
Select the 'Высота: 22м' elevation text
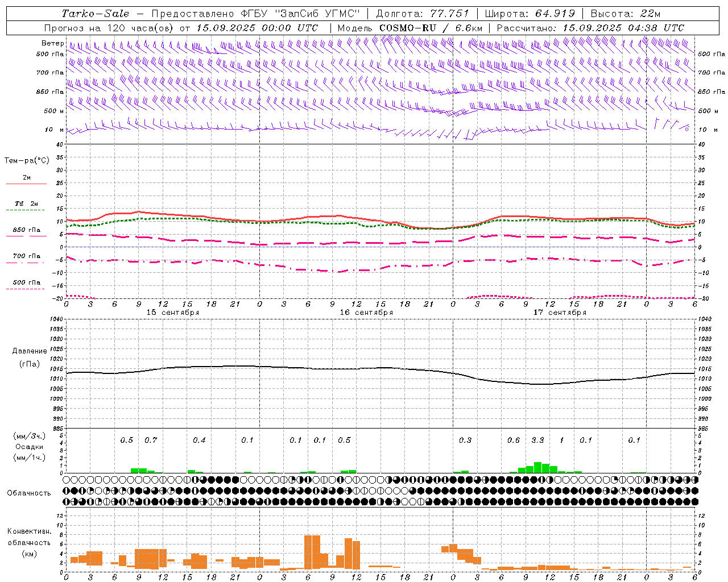click(x=626, y=14)
